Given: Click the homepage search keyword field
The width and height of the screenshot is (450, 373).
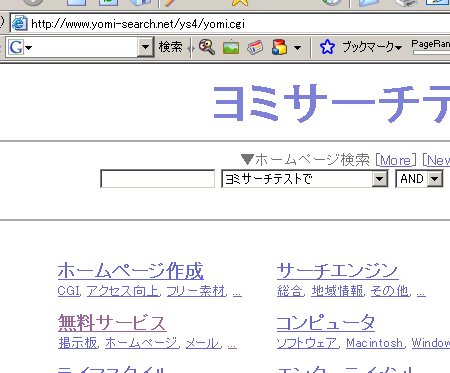Looking at the screenshot, I should click(x=158, y=179).
